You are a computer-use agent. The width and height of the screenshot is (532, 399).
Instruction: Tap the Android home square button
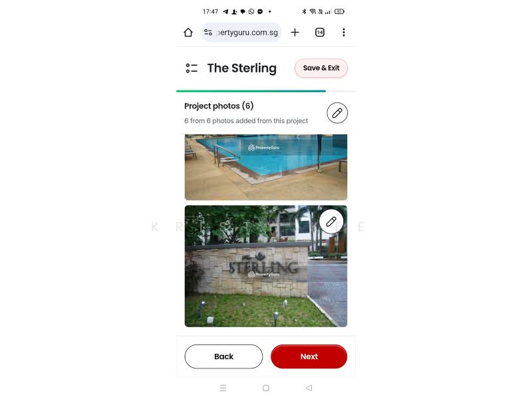[266, 388]
